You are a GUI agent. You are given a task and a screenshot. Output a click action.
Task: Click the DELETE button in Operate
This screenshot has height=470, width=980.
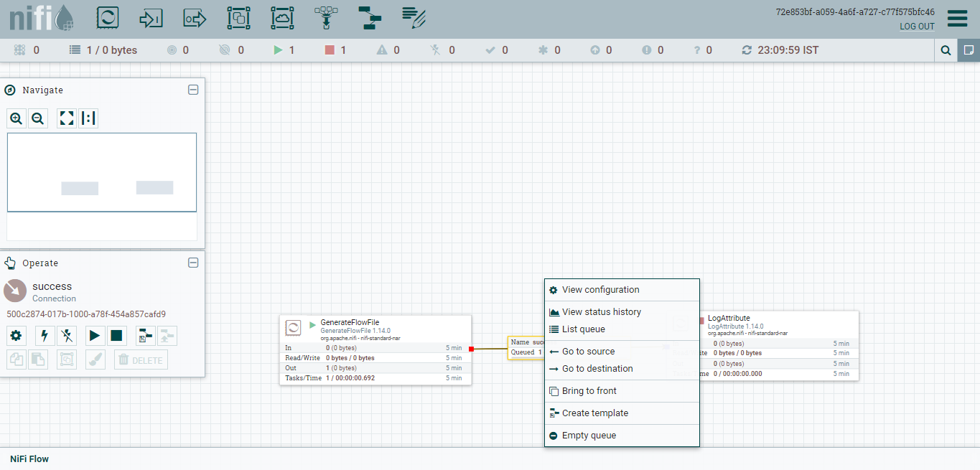141,359
